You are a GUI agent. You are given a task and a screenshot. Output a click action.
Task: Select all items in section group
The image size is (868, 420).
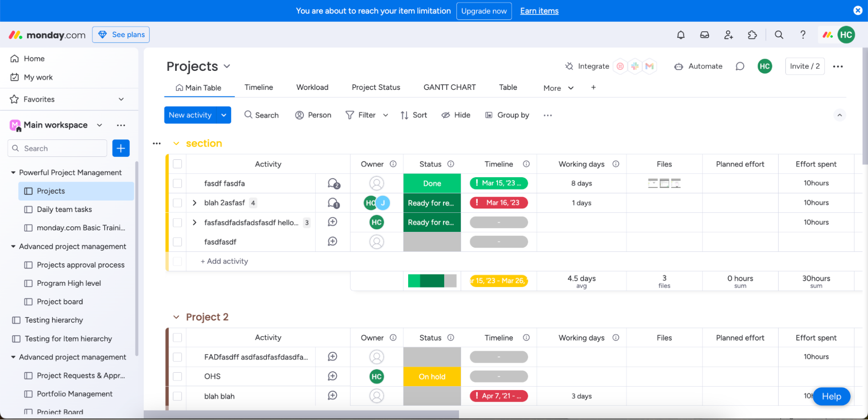point(177,164)
